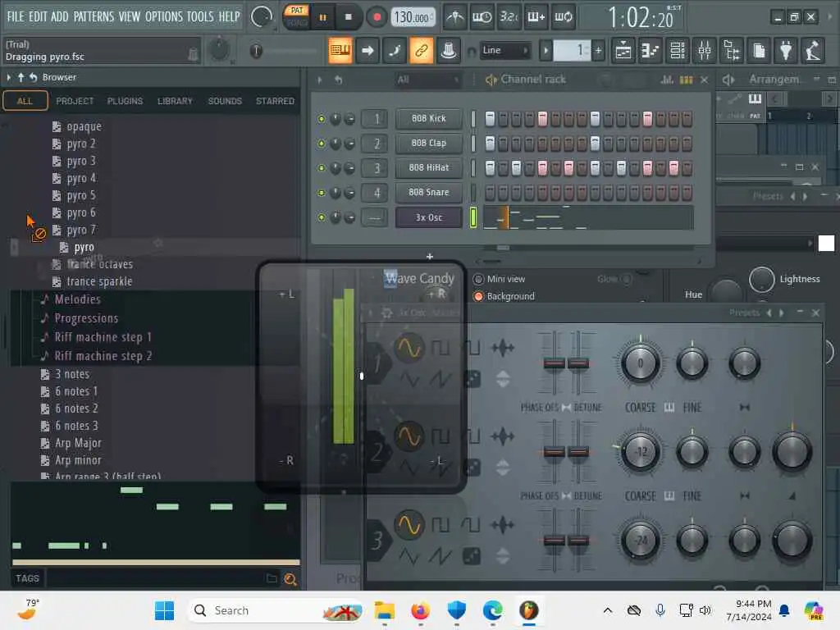This screenshot has width=840, height=630.
Task: Click the 808 HiHat channel button
Action: click(x=428, y=167)
